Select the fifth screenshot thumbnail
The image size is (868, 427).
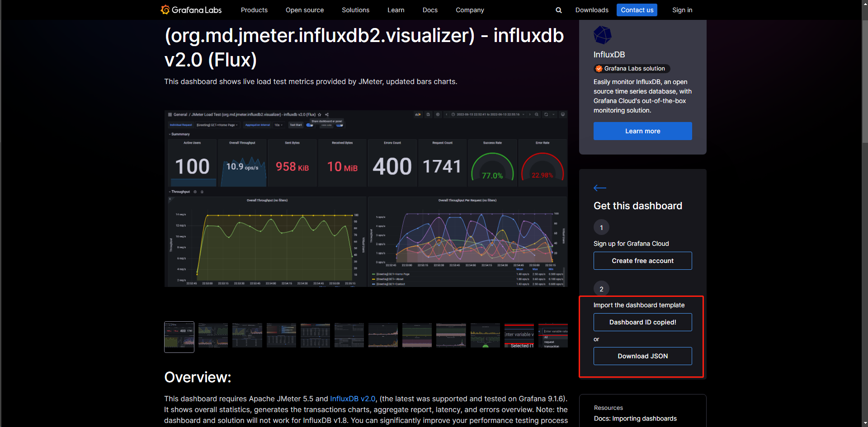click(x=315, y=335)
